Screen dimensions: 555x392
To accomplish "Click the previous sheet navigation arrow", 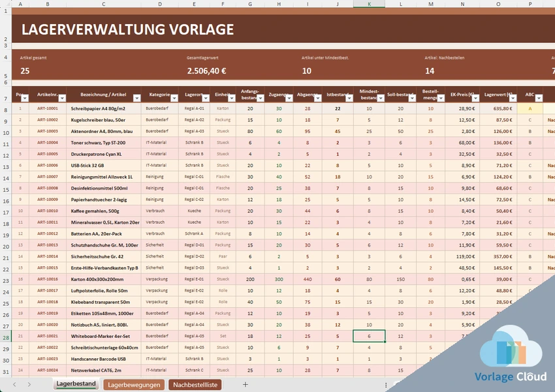I will click(14, 384).
